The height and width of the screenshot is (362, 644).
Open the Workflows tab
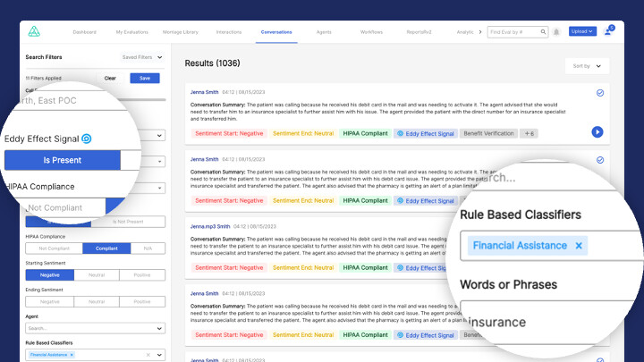371,32
